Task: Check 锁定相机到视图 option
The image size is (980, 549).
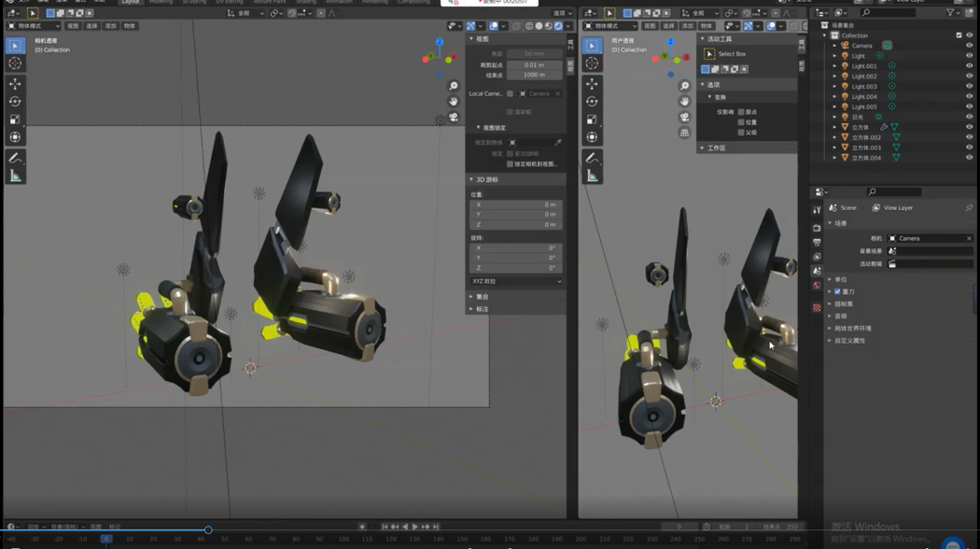Action: tap(510, 163)
